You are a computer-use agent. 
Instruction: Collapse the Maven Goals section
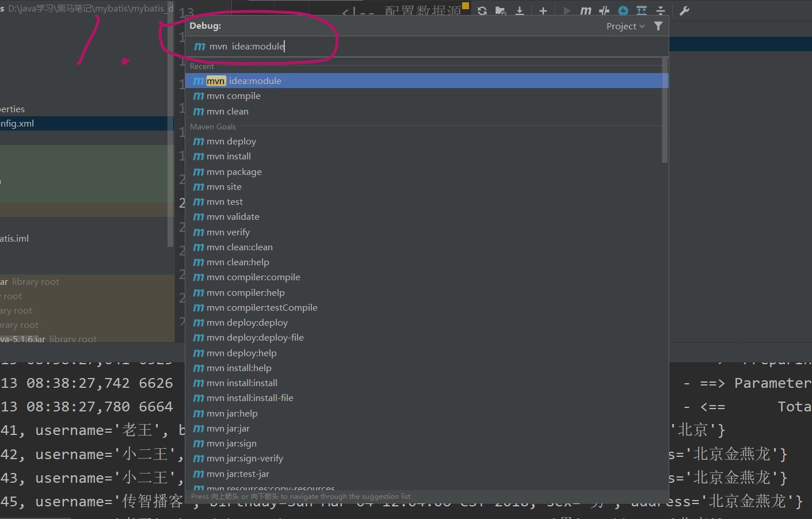pyautogui.click(x=213, y=127)
